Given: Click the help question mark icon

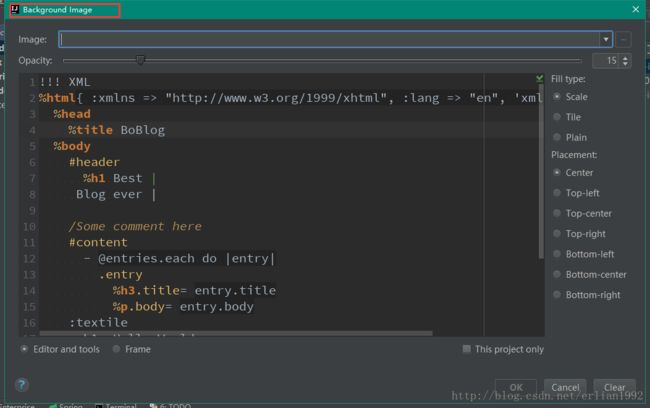Looking at the screenshot, I should coord(22,385).
